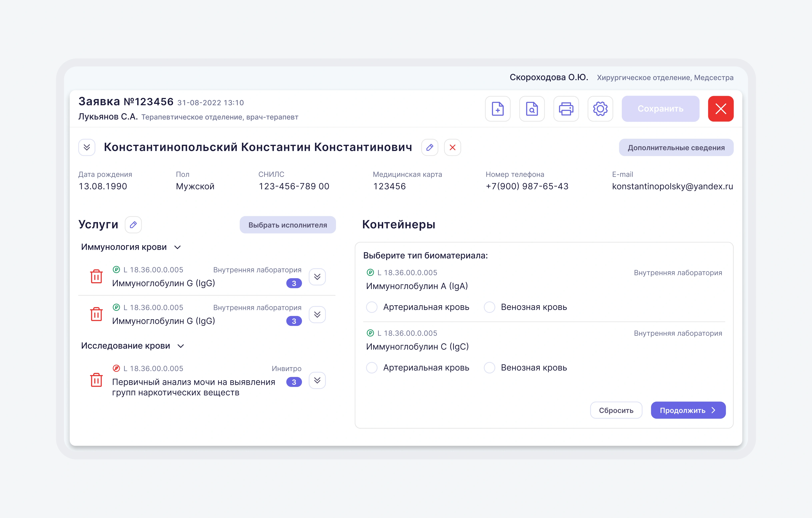This screenshot has width=812, height=518.
Task: Collapse patient details with double-chevron button
Action: (87, 148)
